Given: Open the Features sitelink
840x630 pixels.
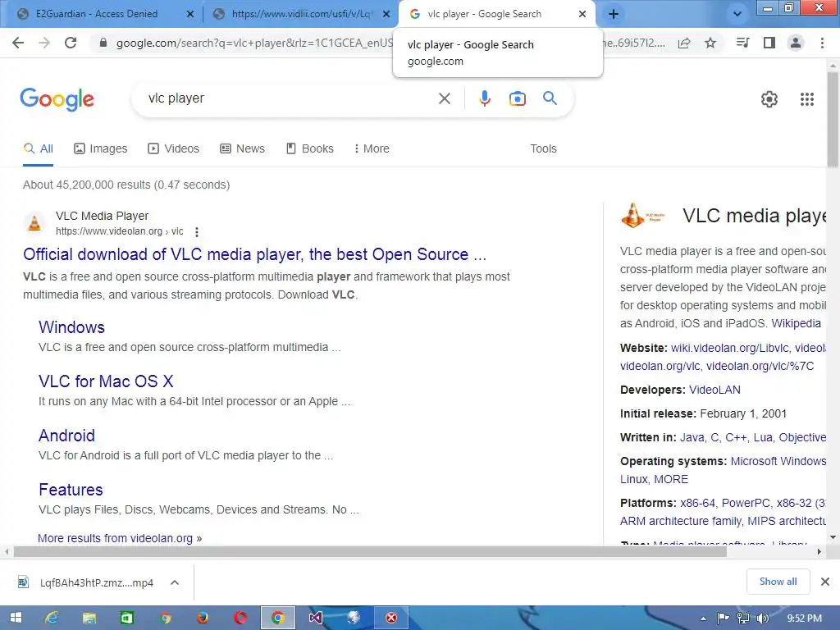Looking at the screenshot, I should [71, 490].
